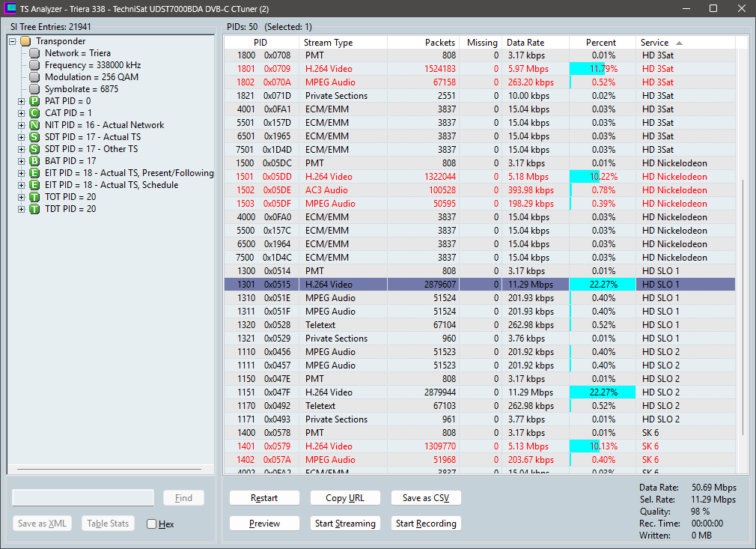Toggle the Hex checkbox

151,524
